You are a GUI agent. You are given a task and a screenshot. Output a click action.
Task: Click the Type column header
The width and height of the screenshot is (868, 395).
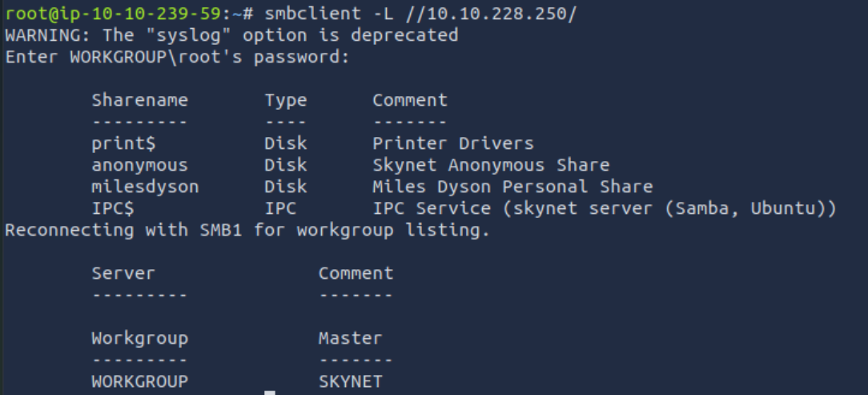click(286, 100)
